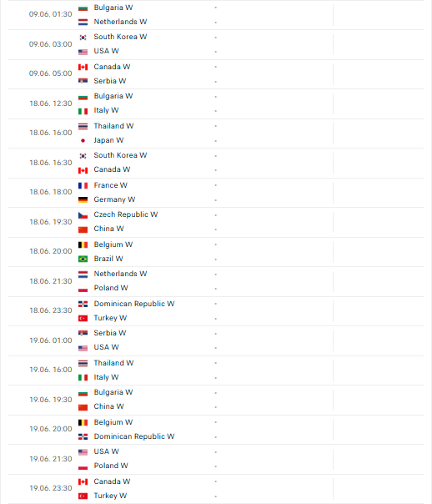Image resolution: width=432 pixels, height=504 pixels.
Task: Click the Czech Republic flag icon
Action: tap(83, 215)
